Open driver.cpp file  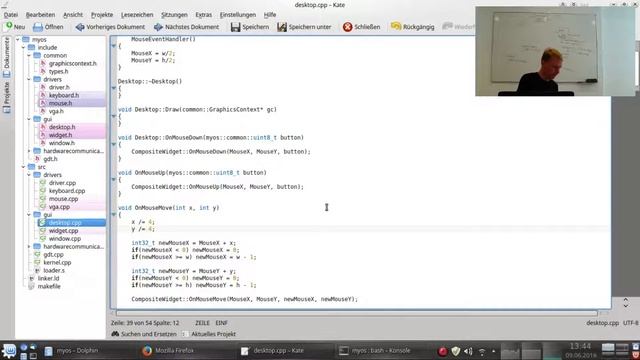coord(62,183)
